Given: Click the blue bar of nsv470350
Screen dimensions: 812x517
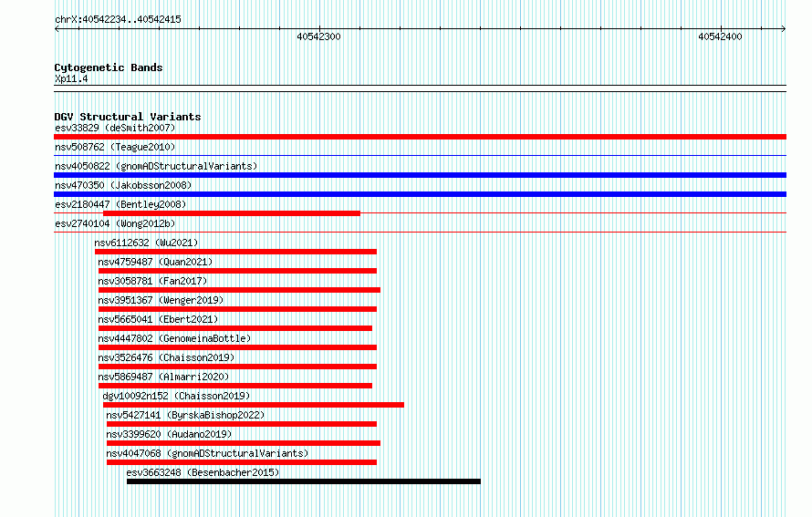Looking at the screenshot, I should coord(420,194).
